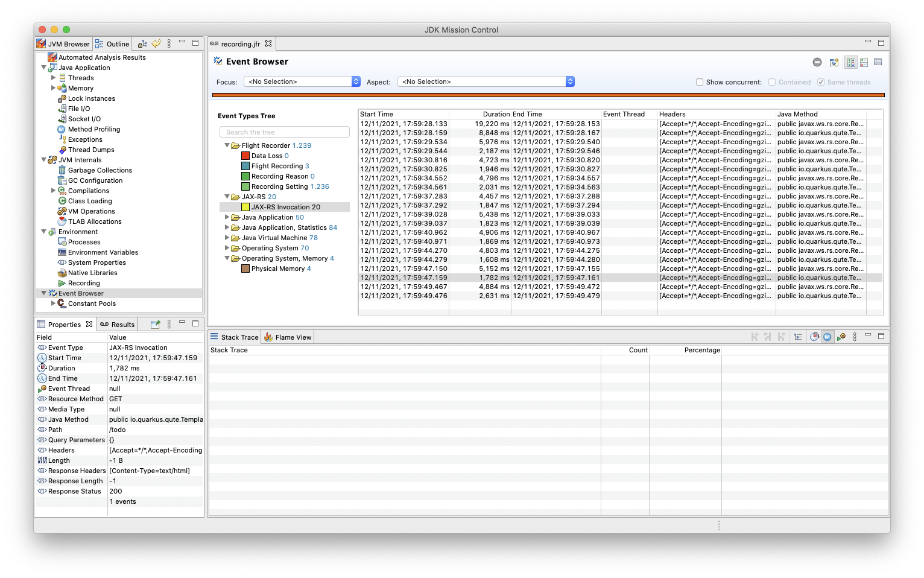Select the Threads page icon
The image size is (924, 578).
(x=62, y=78)
